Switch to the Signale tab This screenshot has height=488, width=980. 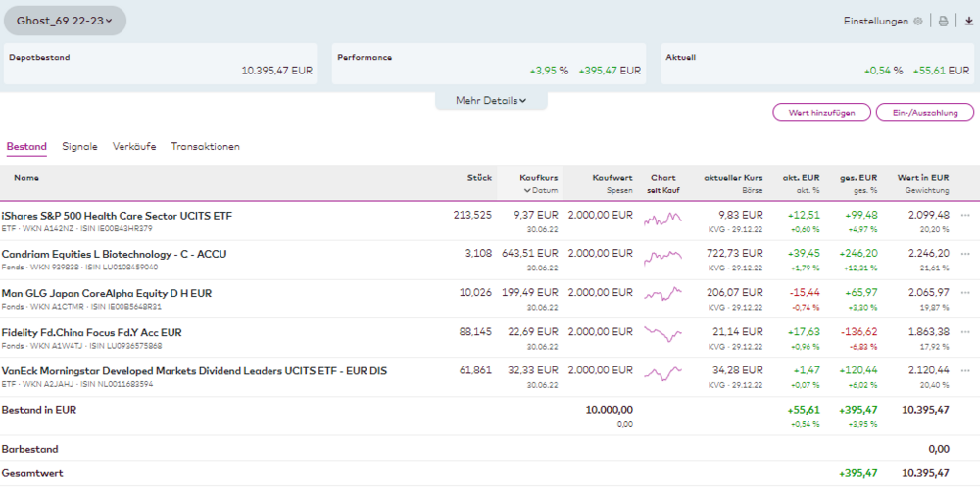[x=79, y=147]
